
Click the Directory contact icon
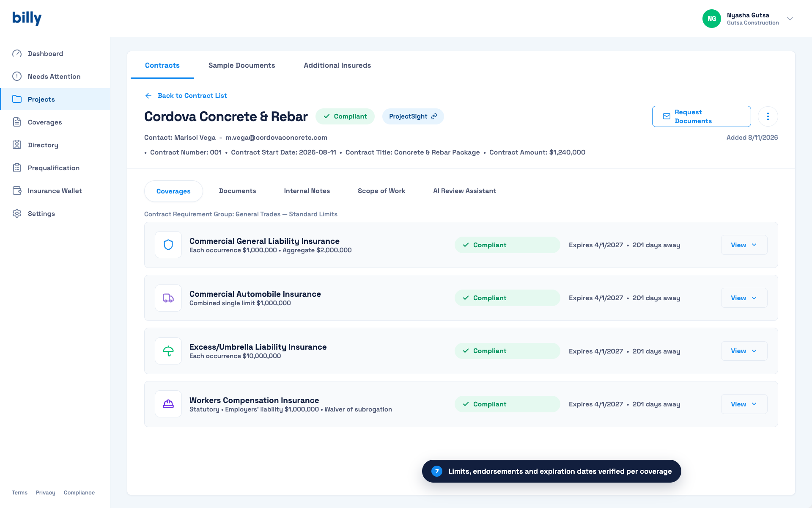(17, 145)
